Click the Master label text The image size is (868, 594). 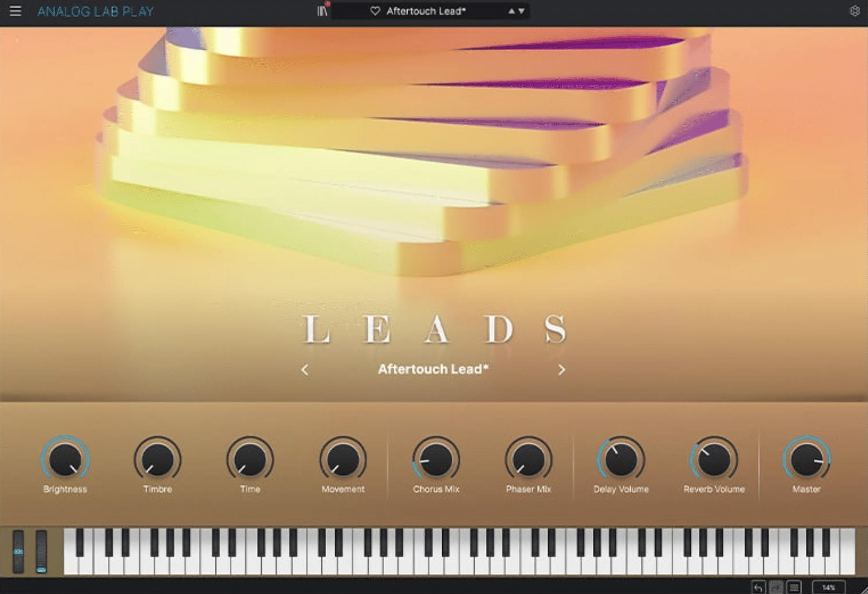tap(807, 489)
